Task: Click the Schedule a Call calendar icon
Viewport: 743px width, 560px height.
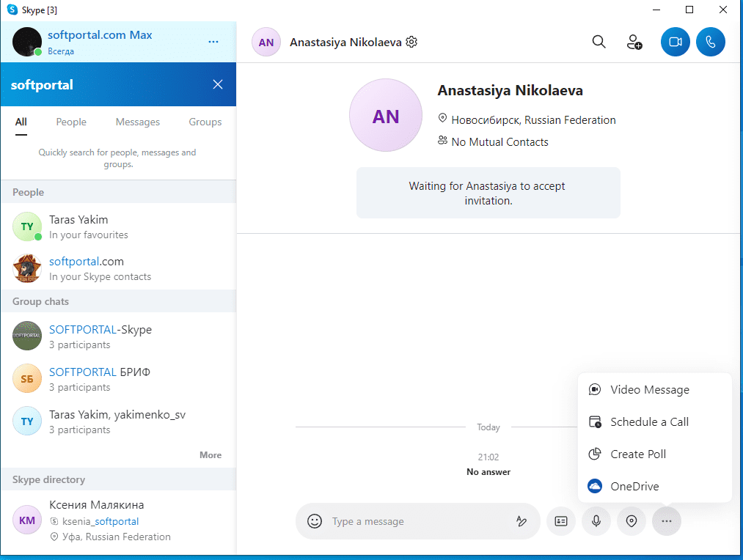Action: (595, 421)
